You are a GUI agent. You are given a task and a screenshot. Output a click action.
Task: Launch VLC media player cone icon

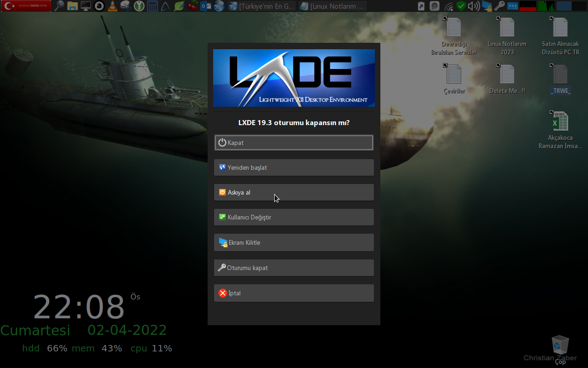(112, 6)
